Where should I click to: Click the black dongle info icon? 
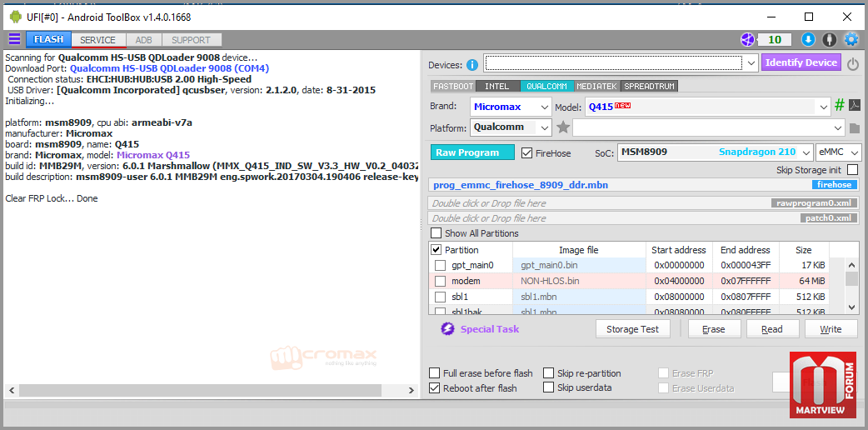pyautogui.click(x=829, y=39)
